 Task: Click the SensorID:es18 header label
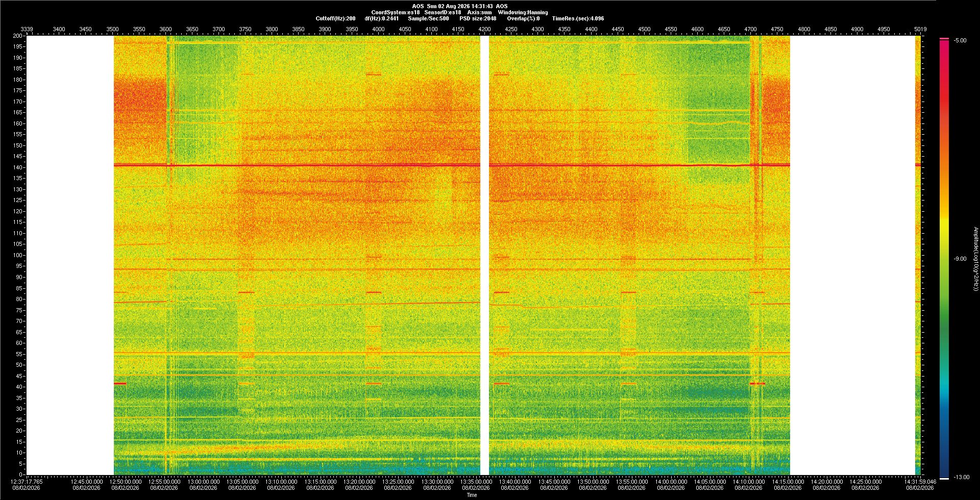point(443,12)
